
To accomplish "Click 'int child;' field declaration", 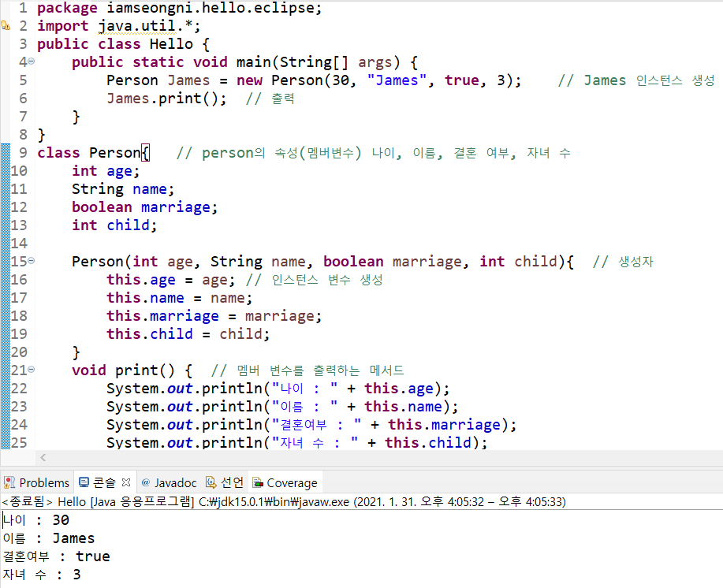I will click(114, 225).
